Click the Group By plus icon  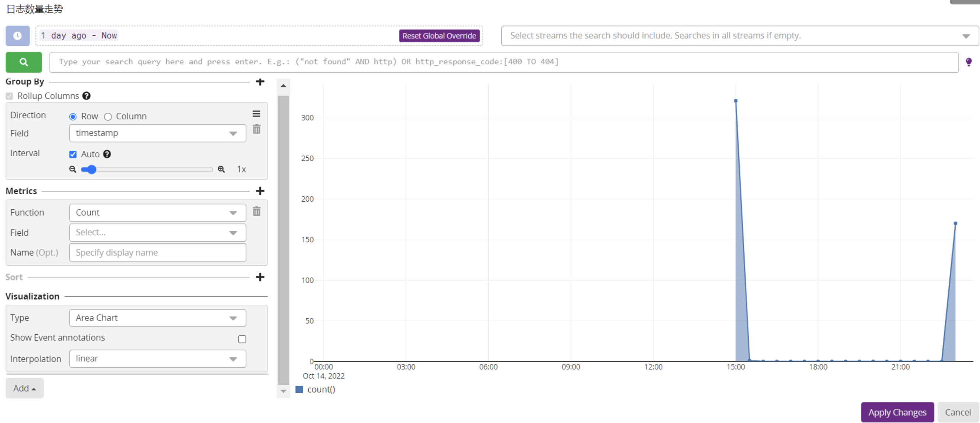tap(260, 82)
